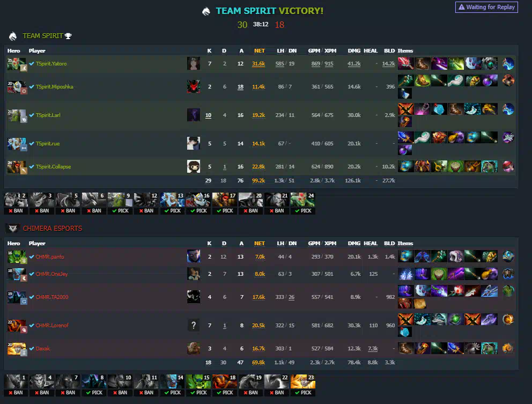Screen dimensions: 532x404
Task: Click TSpirit.Collapse hero portrait icon
Action: click(x=17, y=167)
